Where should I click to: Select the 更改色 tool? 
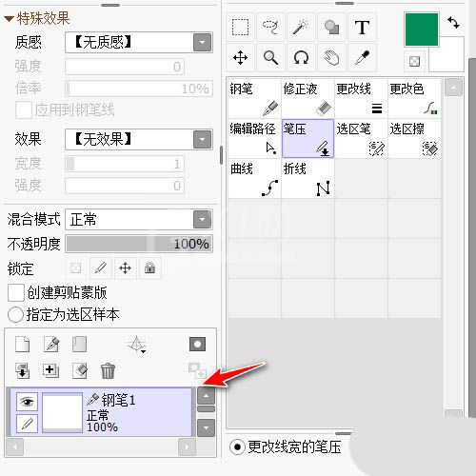pyautogui.click(x=414, y=99)
